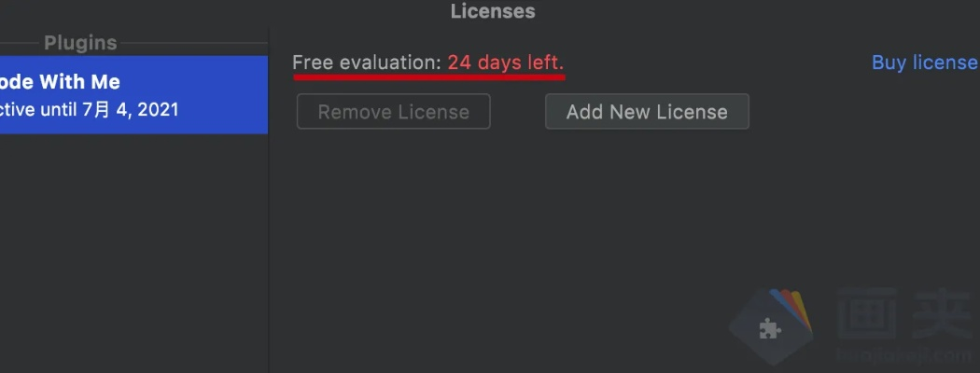Click the red '24 days left.' text

[506, 62]
